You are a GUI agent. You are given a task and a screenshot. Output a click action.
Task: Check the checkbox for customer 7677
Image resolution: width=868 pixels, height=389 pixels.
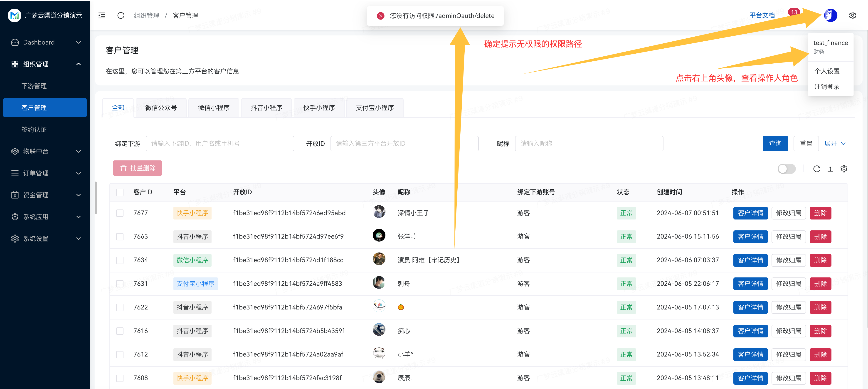[120, 213]
